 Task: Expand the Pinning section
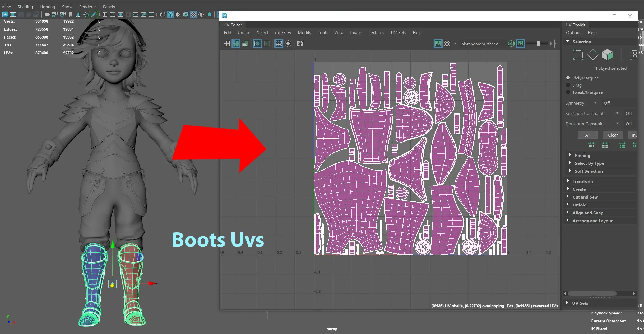pos(569,155)
